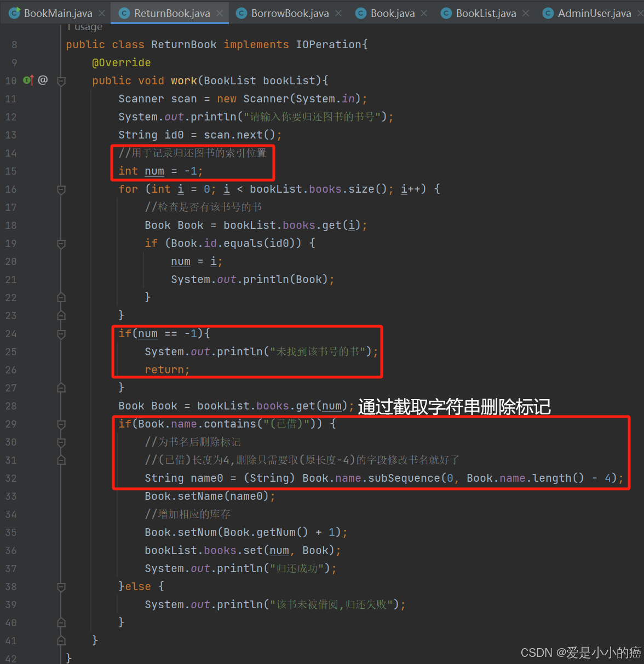This screenshot has width=644, height=664.
Task: Switch to the BookMain.java tab
Action: coord(58,13)
